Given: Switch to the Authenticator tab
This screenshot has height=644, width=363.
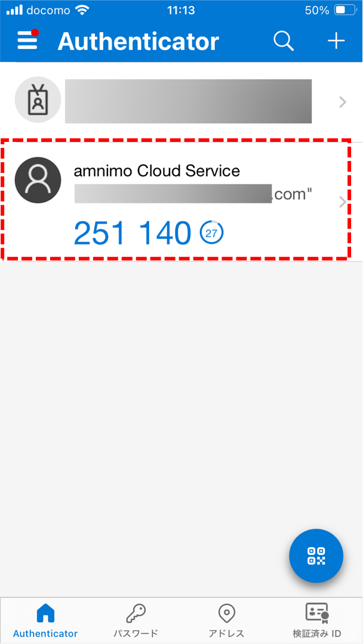Looking at the screenshot, I should 45,620.
